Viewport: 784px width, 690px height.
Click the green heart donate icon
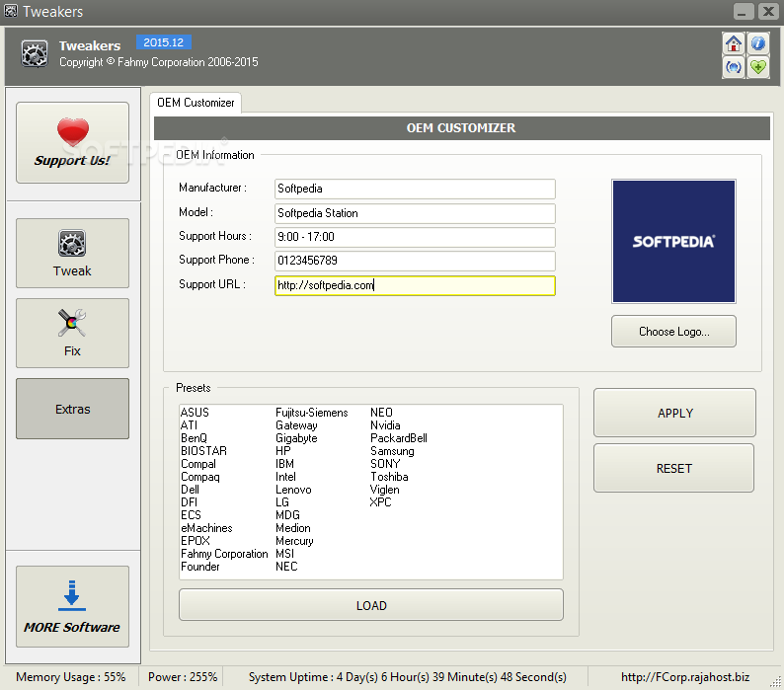tap(758, 67)
